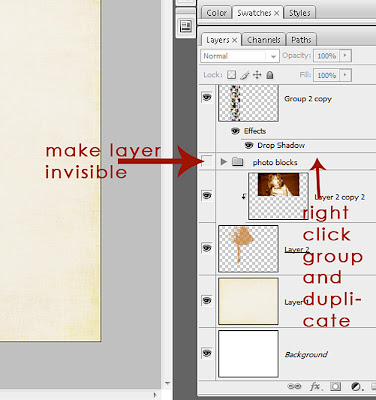Viewport: 376px width, 400px height.
Task: Toggle lock position icon
Action: point(257,75)
